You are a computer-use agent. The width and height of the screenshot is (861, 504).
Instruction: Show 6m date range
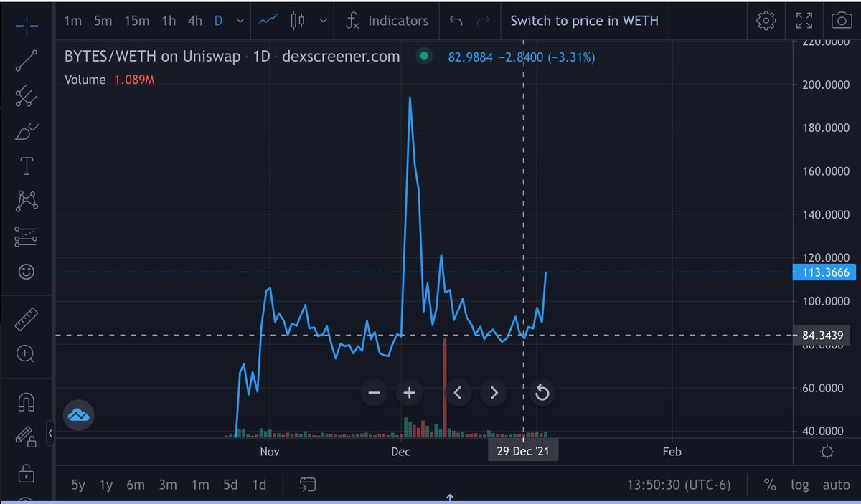(136, 485)
